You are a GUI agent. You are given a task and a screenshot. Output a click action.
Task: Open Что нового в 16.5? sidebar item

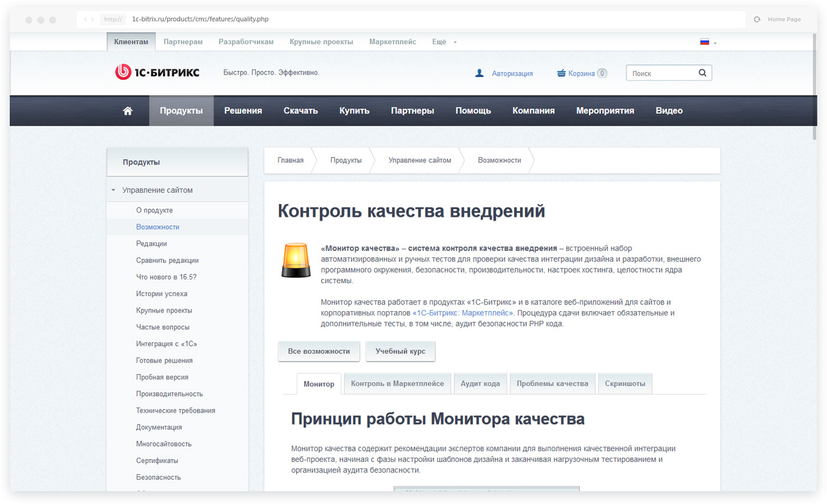[166, 277]
